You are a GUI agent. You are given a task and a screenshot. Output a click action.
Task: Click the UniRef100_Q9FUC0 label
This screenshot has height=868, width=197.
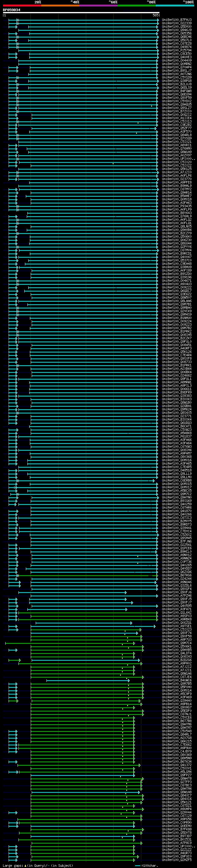pos(177,857)
